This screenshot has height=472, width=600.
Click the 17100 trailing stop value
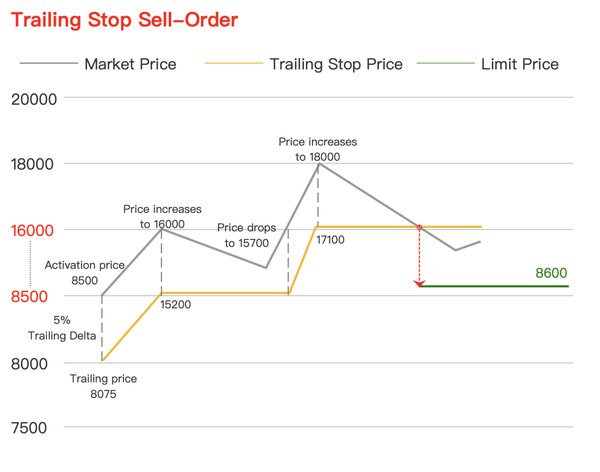coord(330,240)
